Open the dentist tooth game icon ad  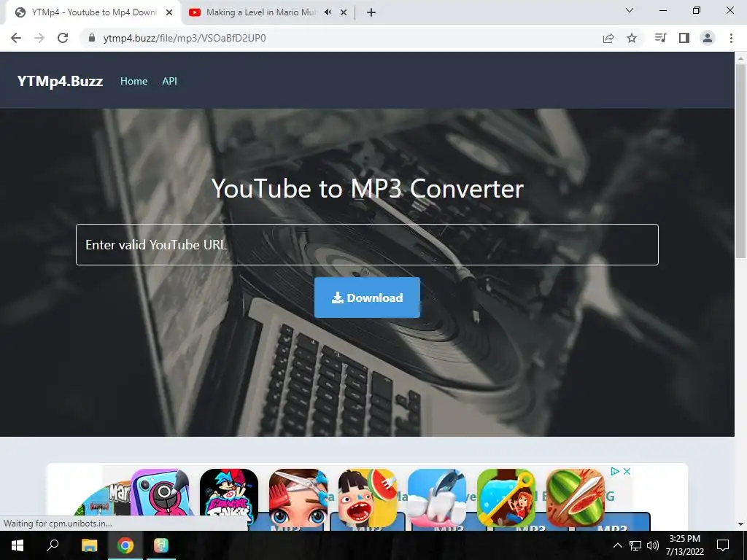[437, 498]
